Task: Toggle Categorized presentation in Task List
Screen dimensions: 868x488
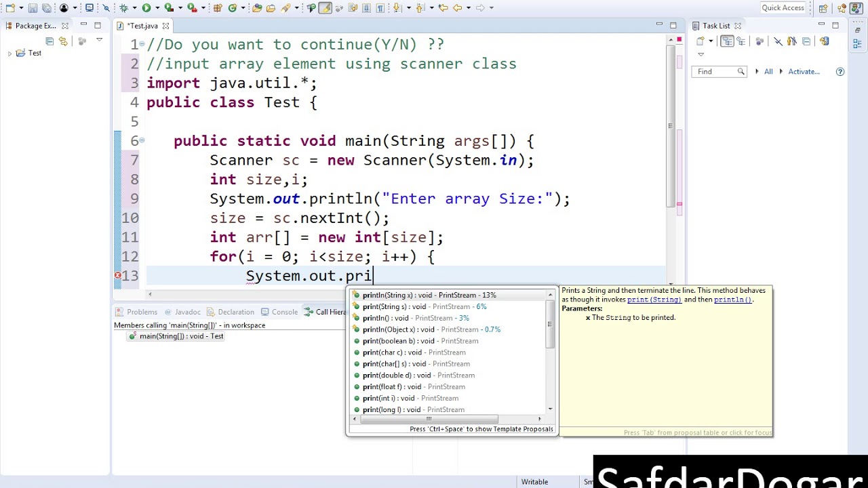Action: 727,41
